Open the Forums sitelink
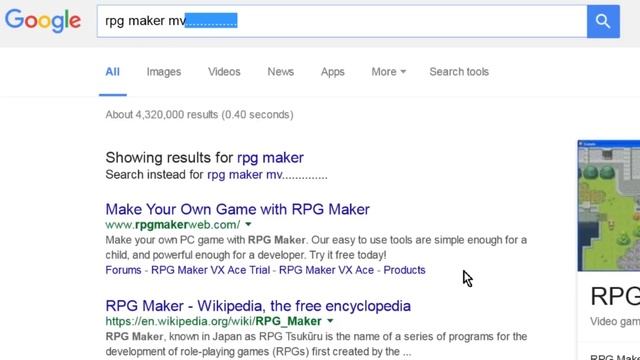Image resolution: width=640 pixels, height=360 pixels. [x=123, y=270]
